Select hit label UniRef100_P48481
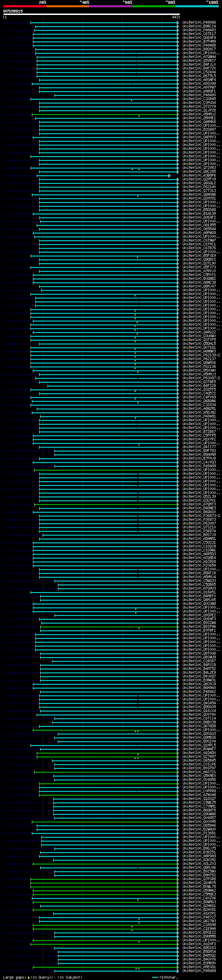The height and width of the screenshot is (980, 222). [x=199, y=416]
